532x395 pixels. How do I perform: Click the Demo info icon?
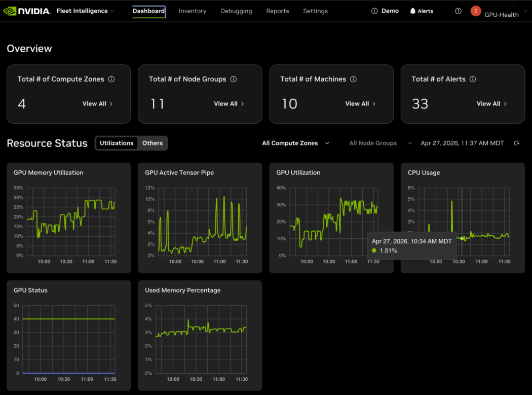pos(374,11)
